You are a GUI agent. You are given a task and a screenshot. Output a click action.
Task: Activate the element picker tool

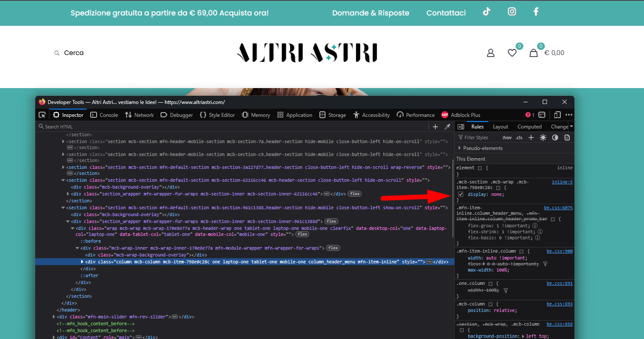pos(42,115)
